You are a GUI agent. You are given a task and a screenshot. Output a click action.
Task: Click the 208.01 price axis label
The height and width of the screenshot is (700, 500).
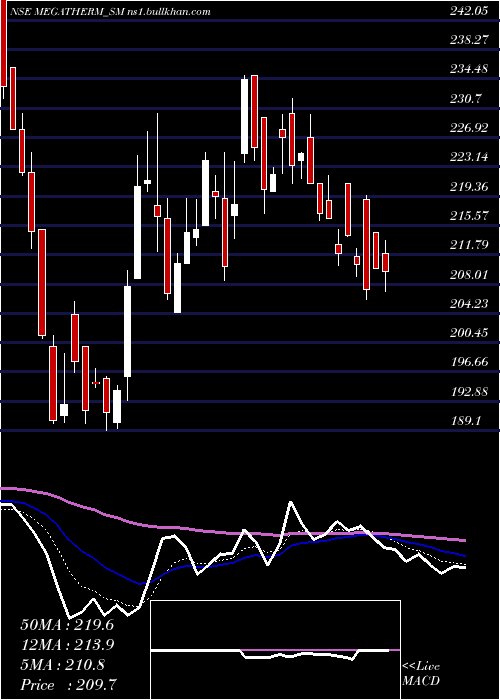coord(468,275)
